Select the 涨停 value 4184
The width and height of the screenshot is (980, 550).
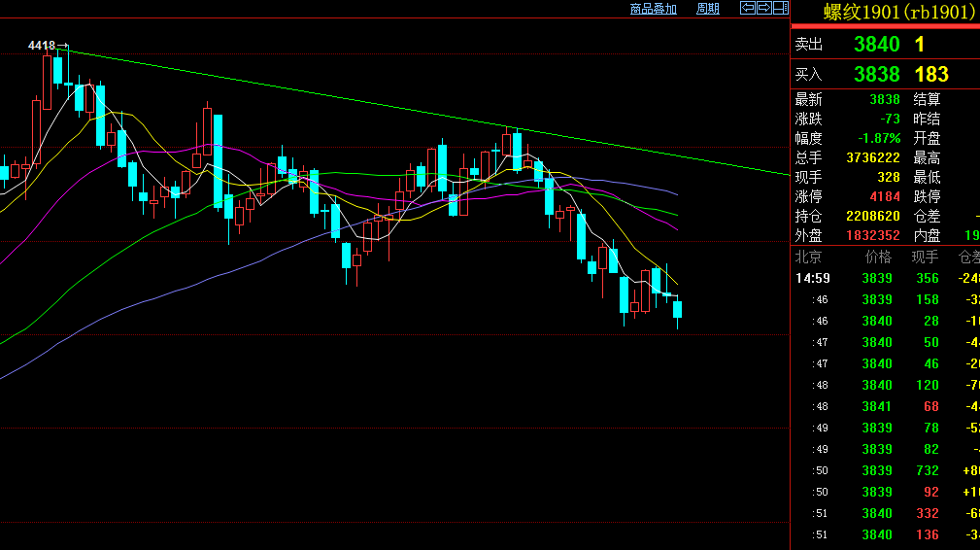885,197
